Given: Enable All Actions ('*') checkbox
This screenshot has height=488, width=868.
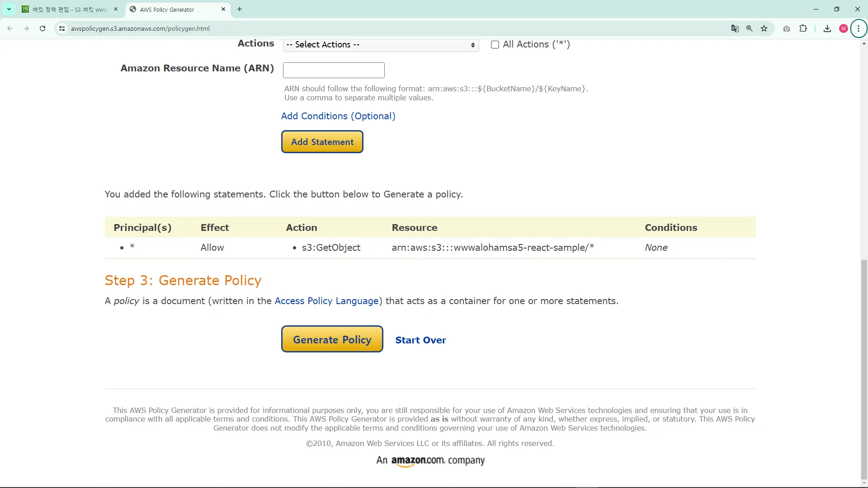Looking at the screenshot, I should [495, 45].
